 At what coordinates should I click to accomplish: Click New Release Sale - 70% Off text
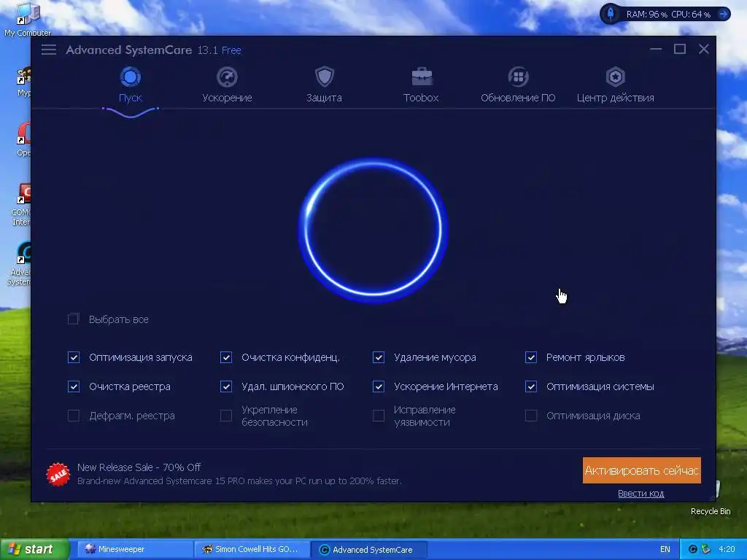(x=139, y=467)
